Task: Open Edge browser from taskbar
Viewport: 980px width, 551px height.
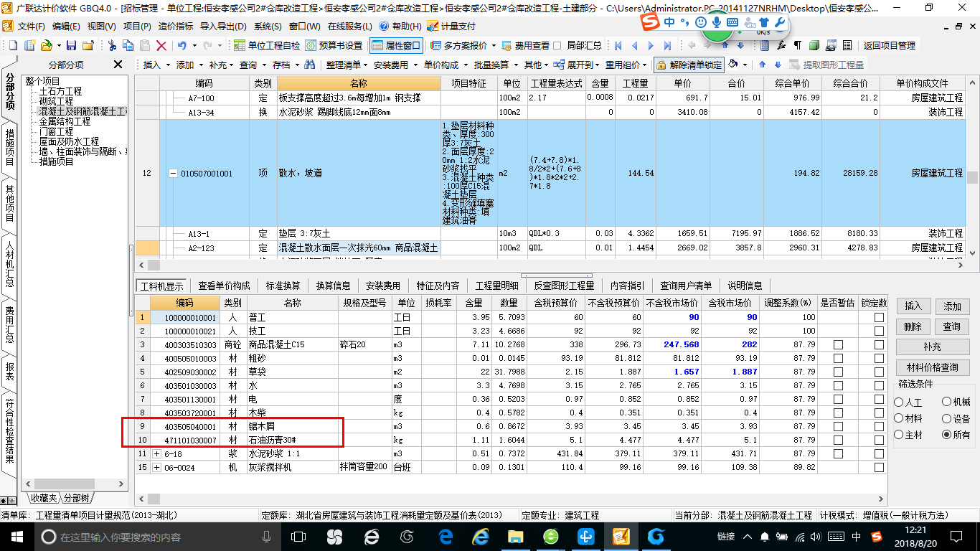Action: click(x=446, y=536)
